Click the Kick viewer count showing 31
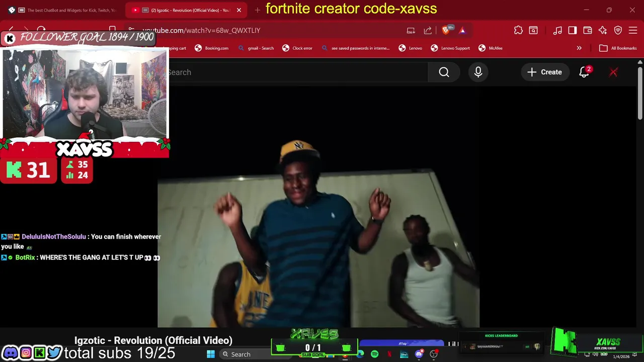The image size is (644, 362). click(29, 170)
